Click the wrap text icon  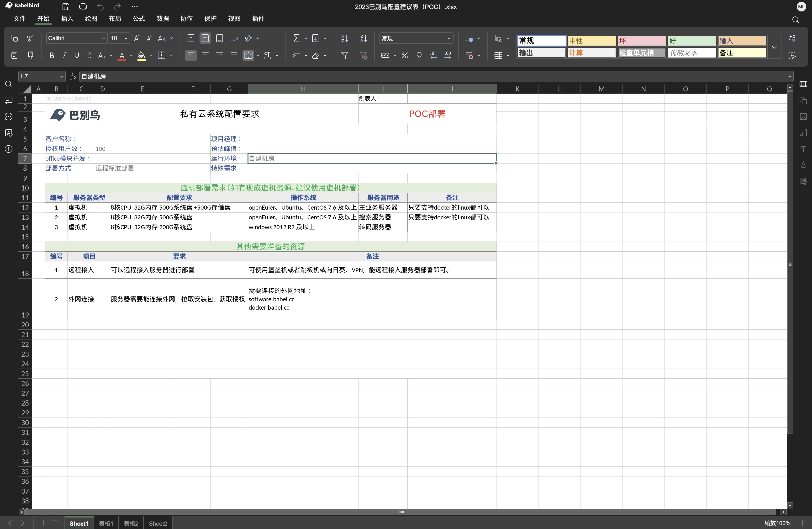tap(234, 38)
